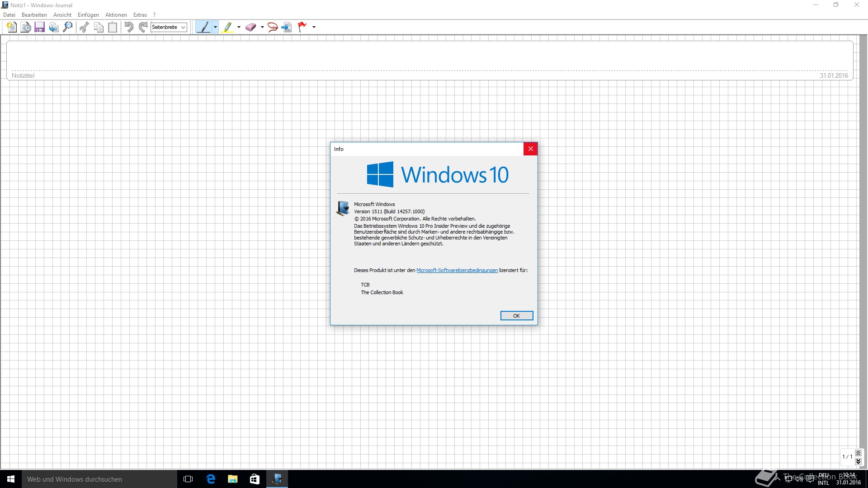This screenshot has width=868, height=488.
Task: Expand Pen tool options arrow
Action: (x=215, y=27)
